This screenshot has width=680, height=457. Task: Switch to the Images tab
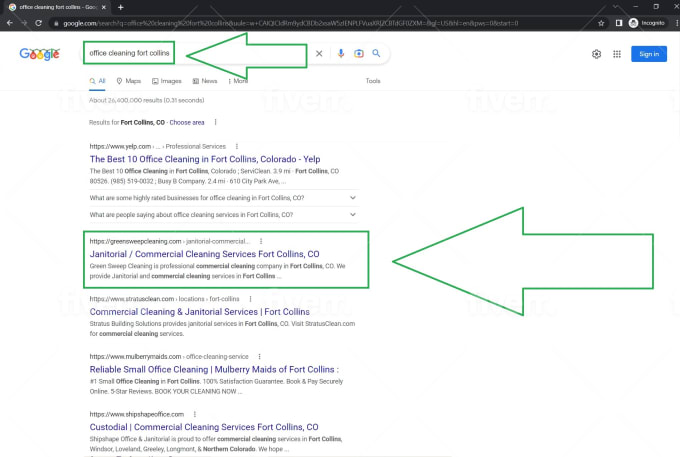pos(167,81)
